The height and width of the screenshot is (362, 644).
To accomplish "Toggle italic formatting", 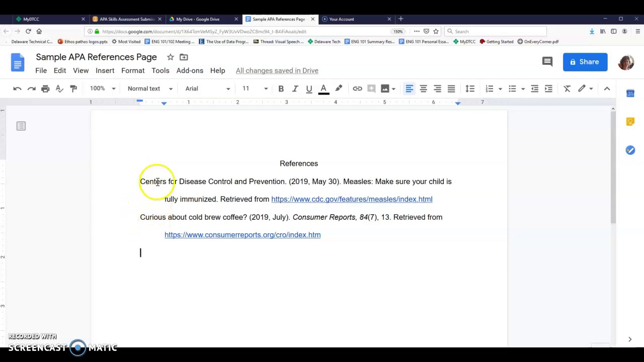I will (295, 88).
